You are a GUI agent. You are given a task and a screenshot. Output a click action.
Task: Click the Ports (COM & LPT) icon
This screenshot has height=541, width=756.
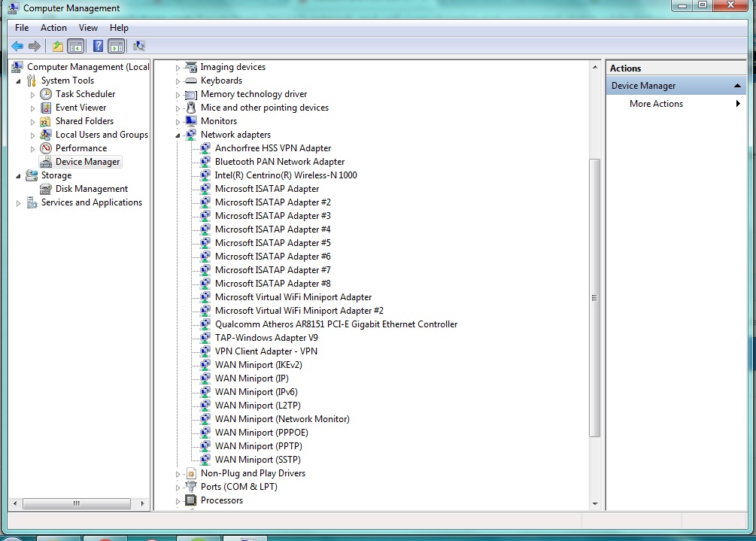pyautogui.click(x=191, y=487)
